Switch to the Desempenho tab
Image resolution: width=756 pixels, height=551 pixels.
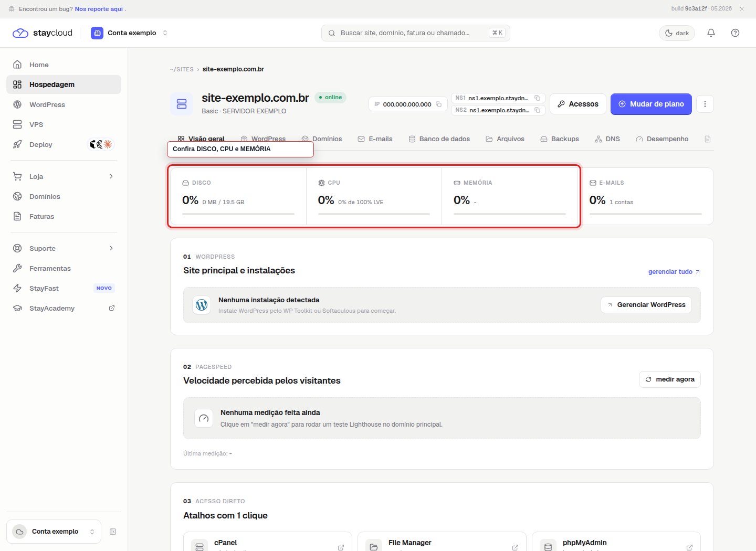tap(662, 139)
